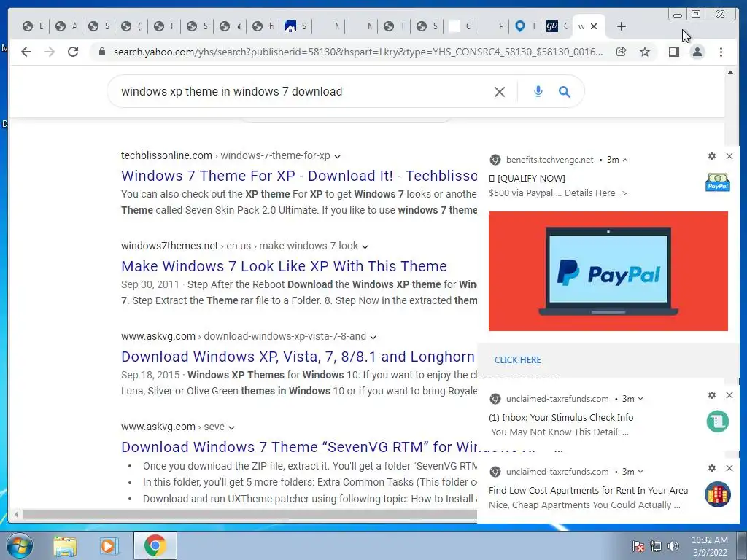Click the address bar URL
747x560 pixels.
pyautogui.click(x=358, y=52)
